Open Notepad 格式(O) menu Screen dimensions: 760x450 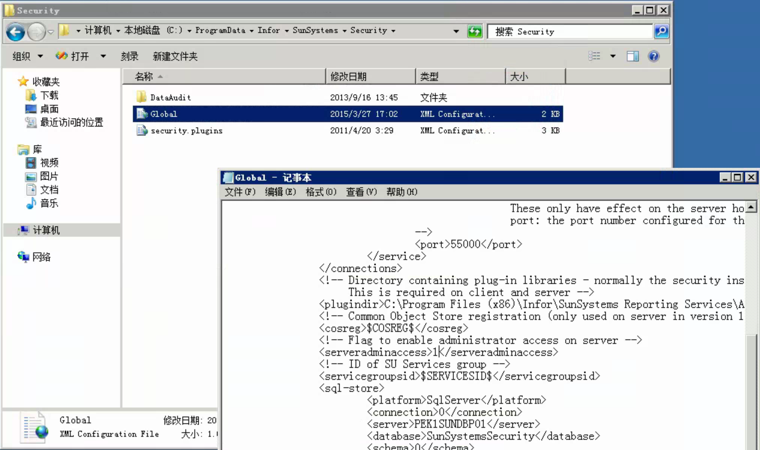click(321, 192)
